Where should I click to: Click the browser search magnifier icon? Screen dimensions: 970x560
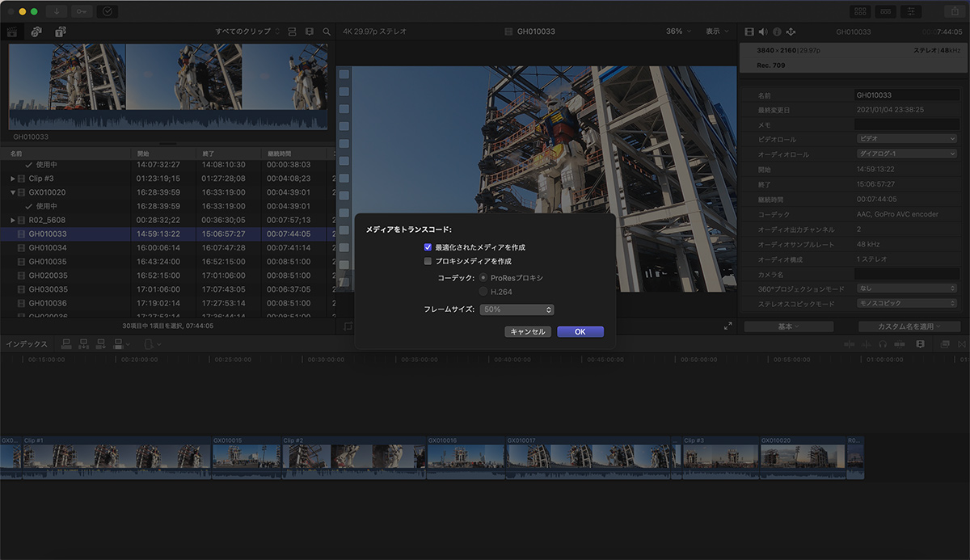[327, 32]
